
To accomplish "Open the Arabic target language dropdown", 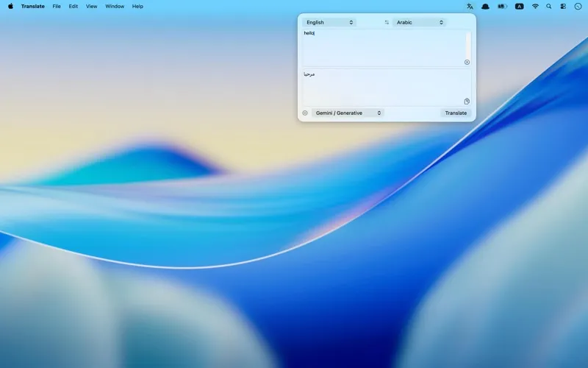I will 419,23.
